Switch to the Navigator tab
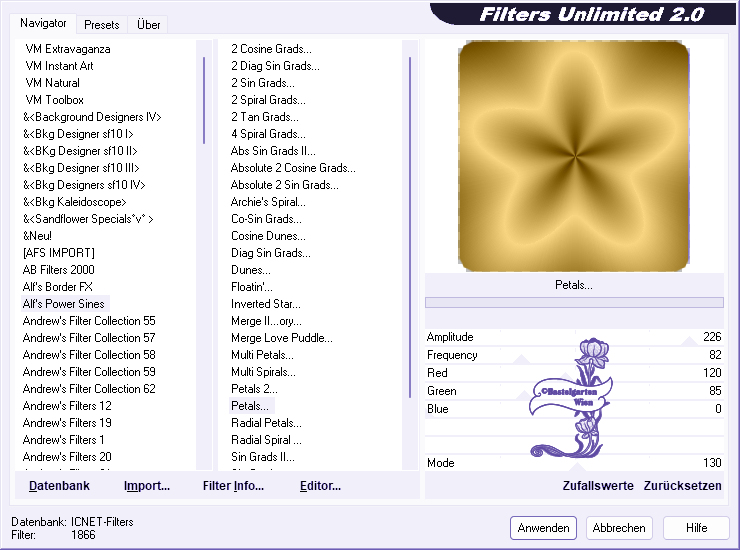The width and height of the screenshot is (740, 550). 43,23
